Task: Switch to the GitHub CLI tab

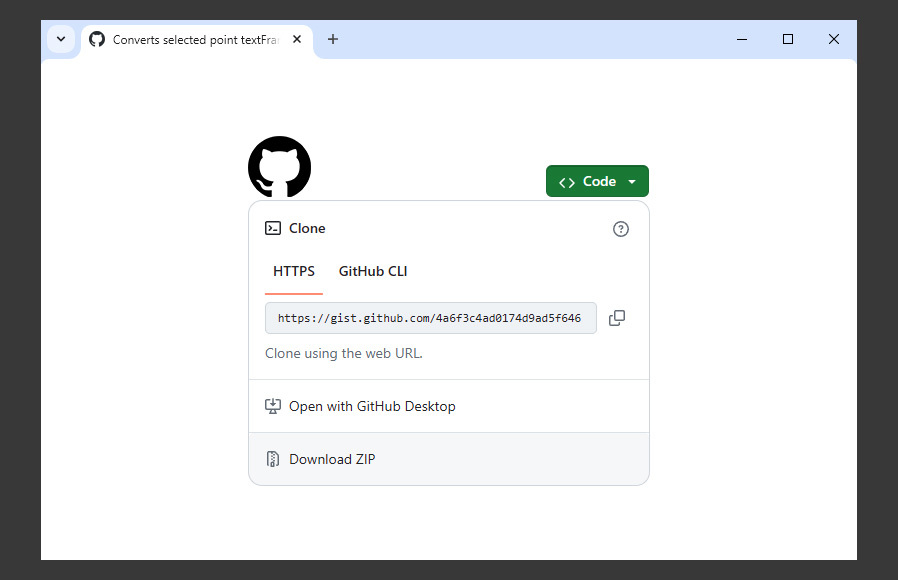Action: click(373, 271)
